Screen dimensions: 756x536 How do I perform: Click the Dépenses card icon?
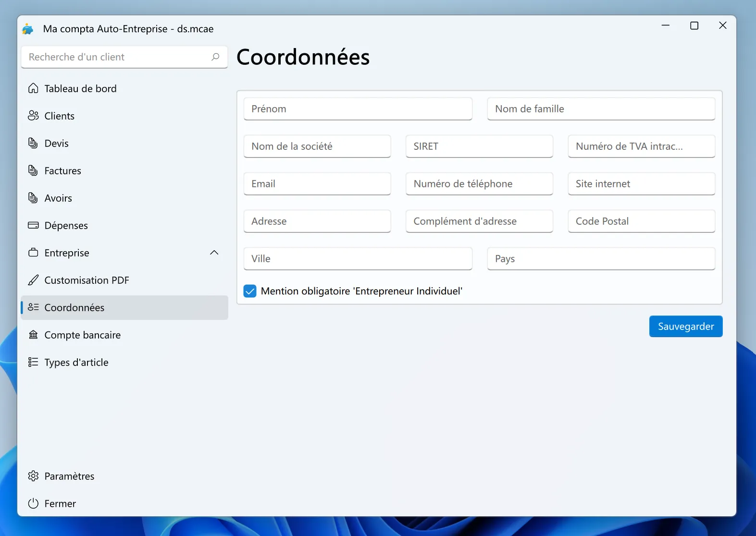coord(33,225)
